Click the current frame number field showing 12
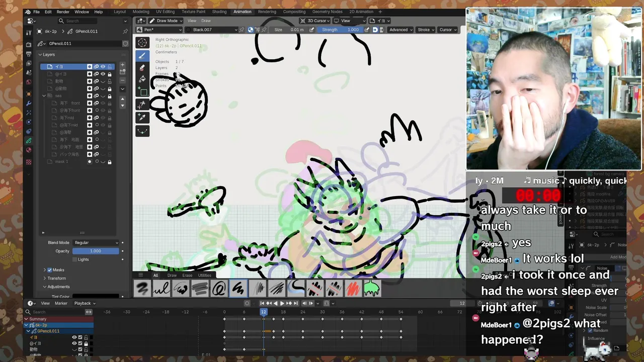This screenshot has width=644, height=362. coord(462,303)
